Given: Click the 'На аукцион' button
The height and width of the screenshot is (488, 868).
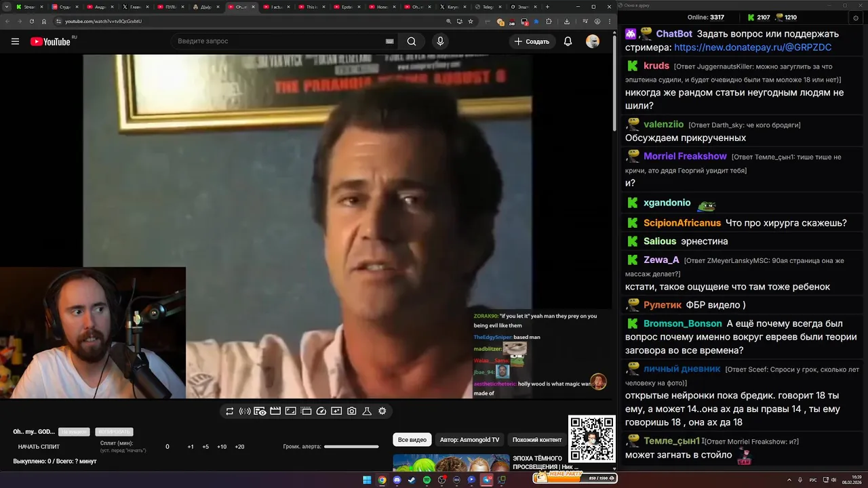Looking at the screenshot, I should click(74, 432).
